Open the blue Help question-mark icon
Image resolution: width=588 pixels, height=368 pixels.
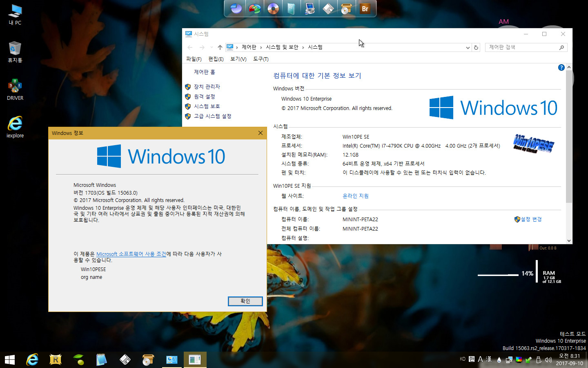[x=561, y=67]
